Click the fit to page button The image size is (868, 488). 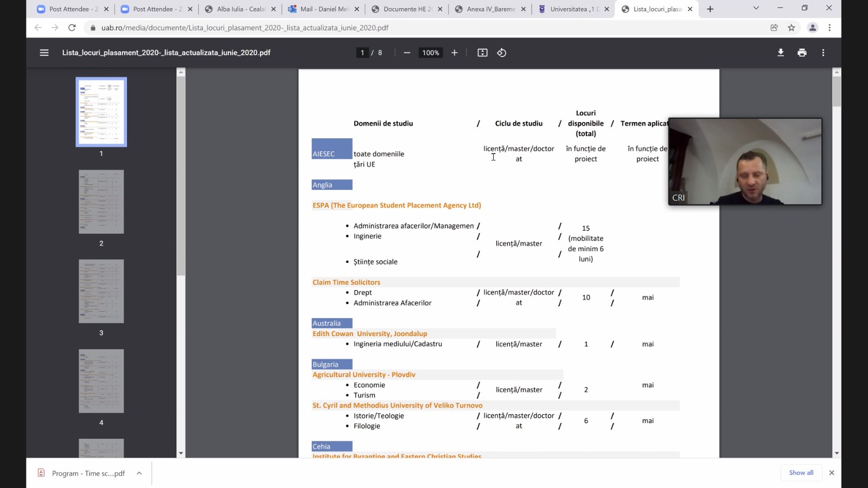pos(482,53)
